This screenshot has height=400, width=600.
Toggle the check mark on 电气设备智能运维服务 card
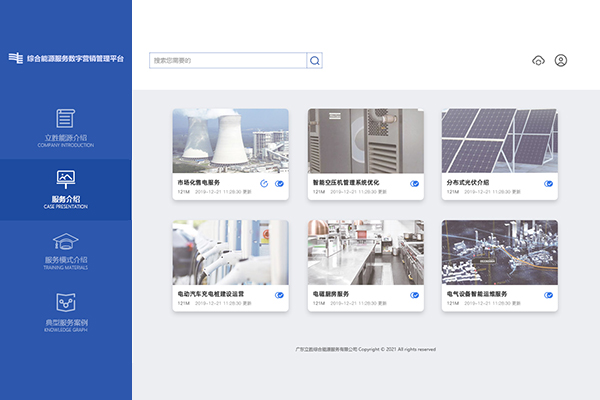(x=548, y=295)
